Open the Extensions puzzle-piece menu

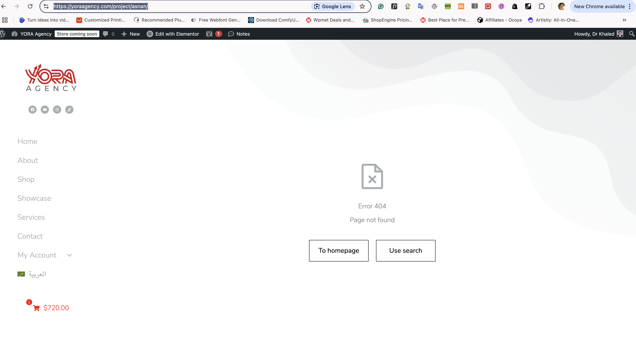(x=542, y=6)
